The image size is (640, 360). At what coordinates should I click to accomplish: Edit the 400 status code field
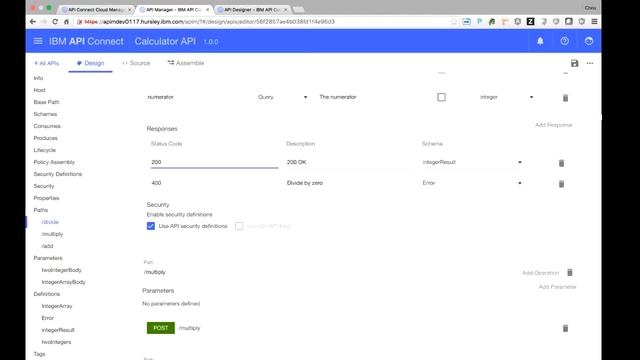tap(214, 183)
